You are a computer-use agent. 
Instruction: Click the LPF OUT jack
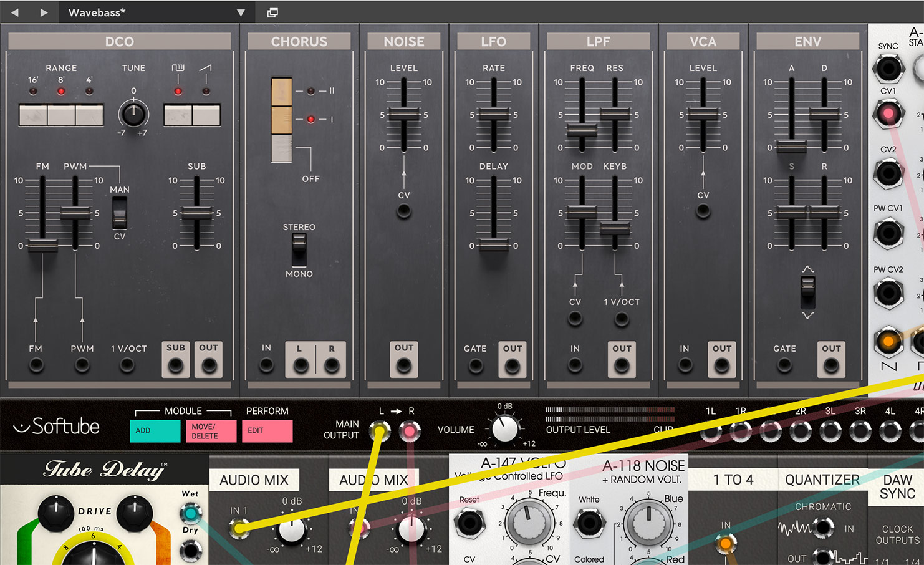pyautogui.click(x=622, y=365)
